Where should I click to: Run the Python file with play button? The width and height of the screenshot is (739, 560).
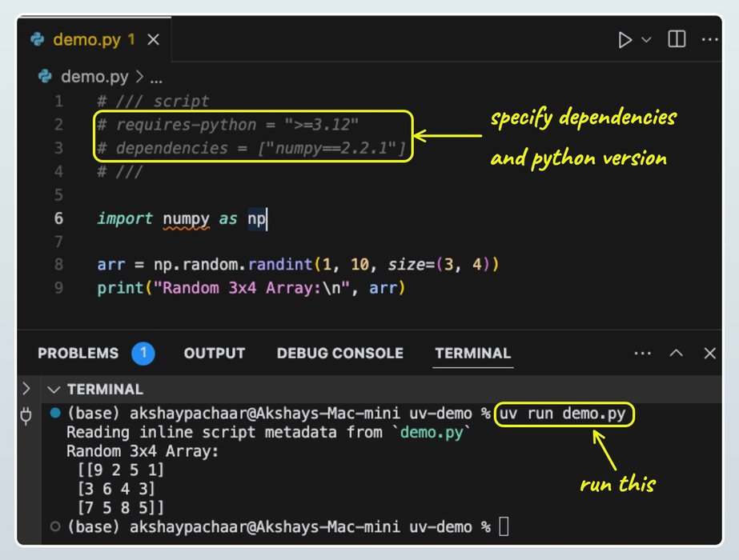(625, 39)
